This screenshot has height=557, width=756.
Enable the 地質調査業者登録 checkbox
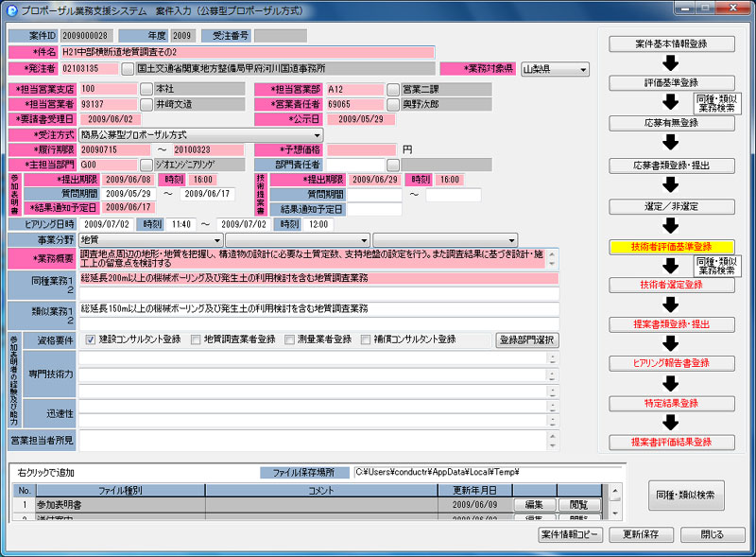pyautogui.click(x=195, y=339)
